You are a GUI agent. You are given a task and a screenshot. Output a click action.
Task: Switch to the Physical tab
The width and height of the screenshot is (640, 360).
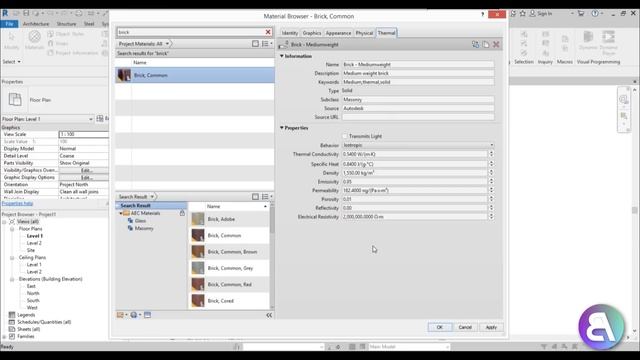364,33
